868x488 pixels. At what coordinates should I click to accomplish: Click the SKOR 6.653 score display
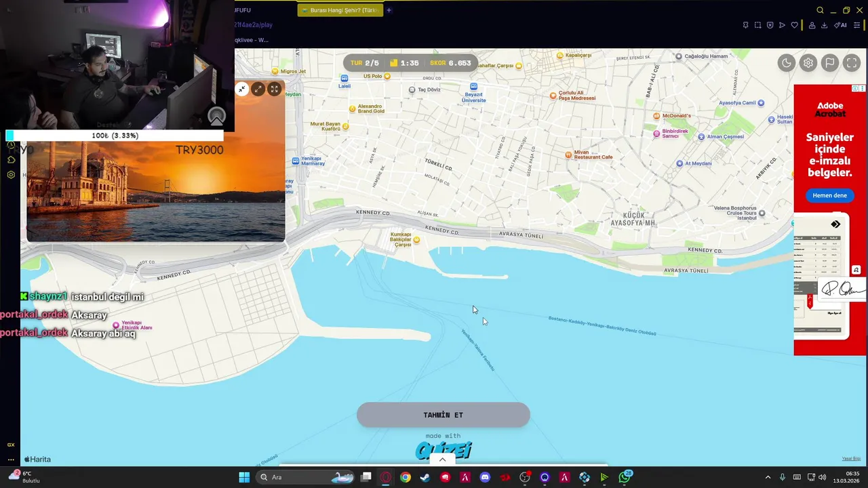pyautogui.click(x=450, y=63)
